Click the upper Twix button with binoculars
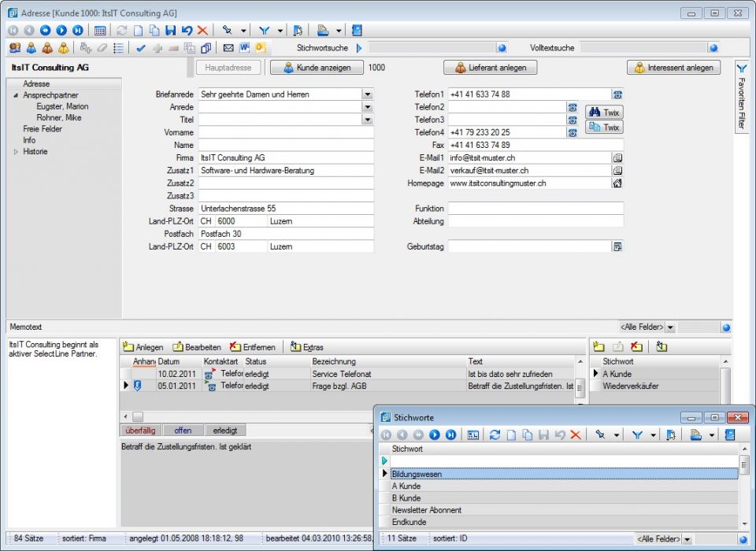756x551 pixels. 604,113
